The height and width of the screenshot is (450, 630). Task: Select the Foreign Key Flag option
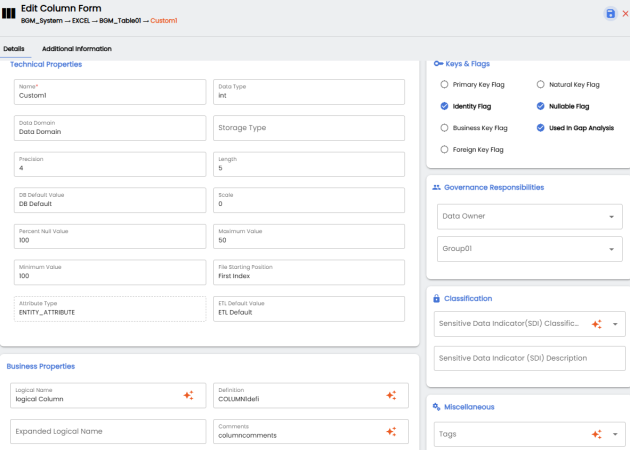coord(445,150)
